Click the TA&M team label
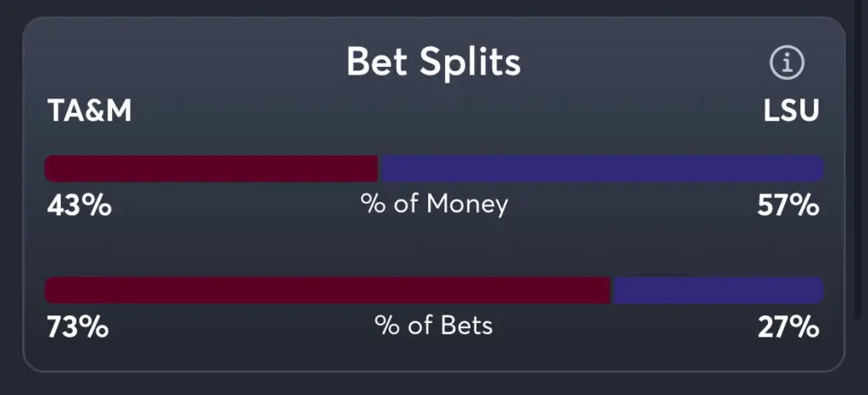This screenshot has width=868, height=395. click(90, 111)
